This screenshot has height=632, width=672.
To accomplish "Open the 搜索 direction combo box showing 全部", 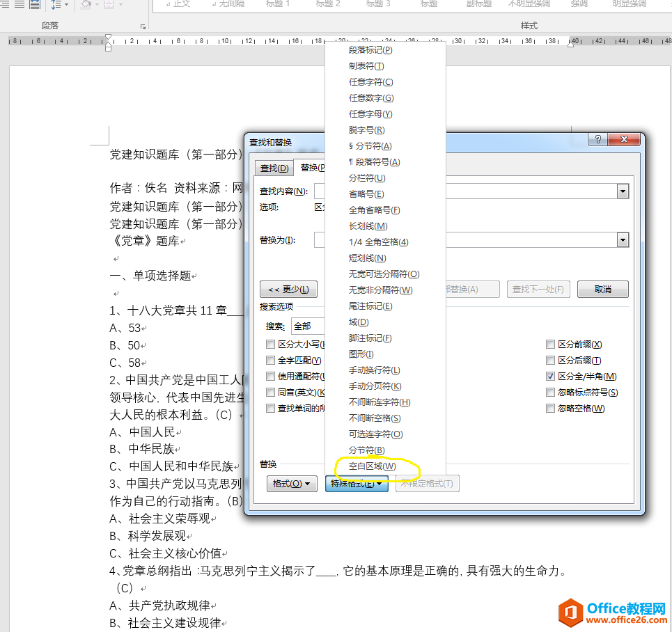I will coord(308,326).
